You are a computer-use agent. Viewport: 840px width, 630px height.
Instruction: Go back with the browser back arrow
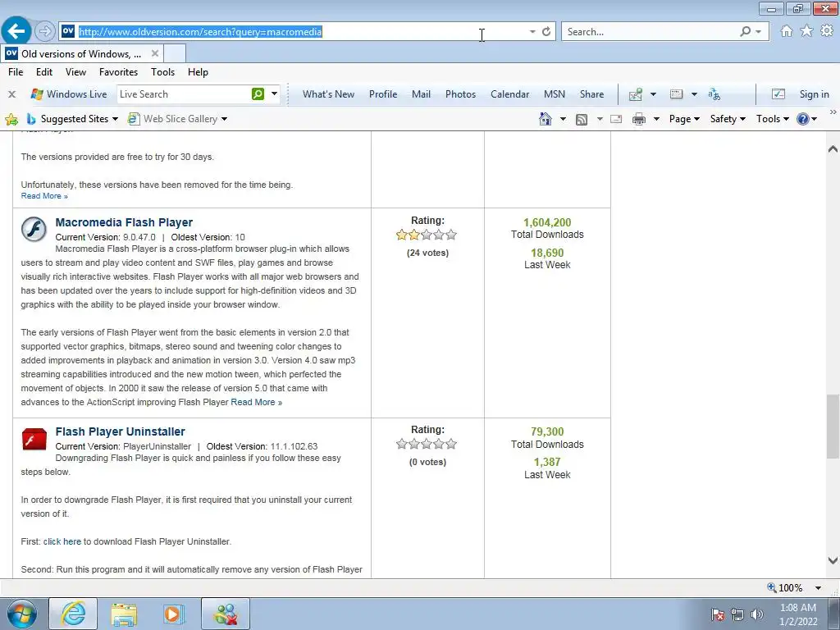pos(16,31)
